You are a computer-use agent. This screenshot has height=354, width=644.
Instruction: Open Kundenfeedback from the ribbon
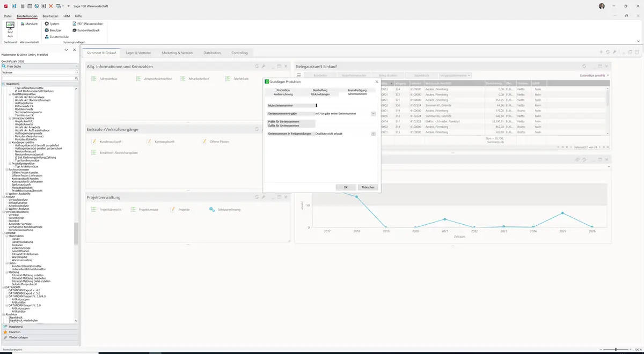[x=86, y=30]
